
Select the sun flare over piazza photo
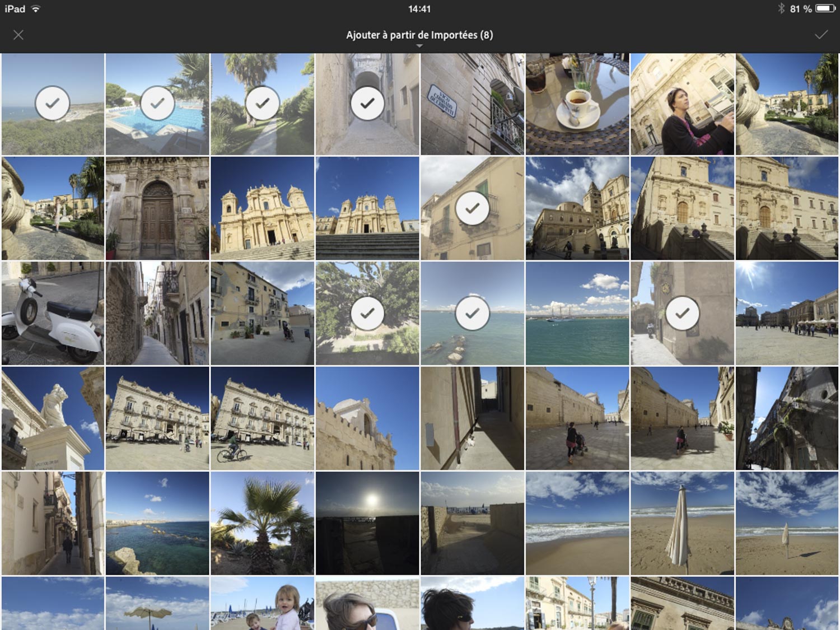787,313
